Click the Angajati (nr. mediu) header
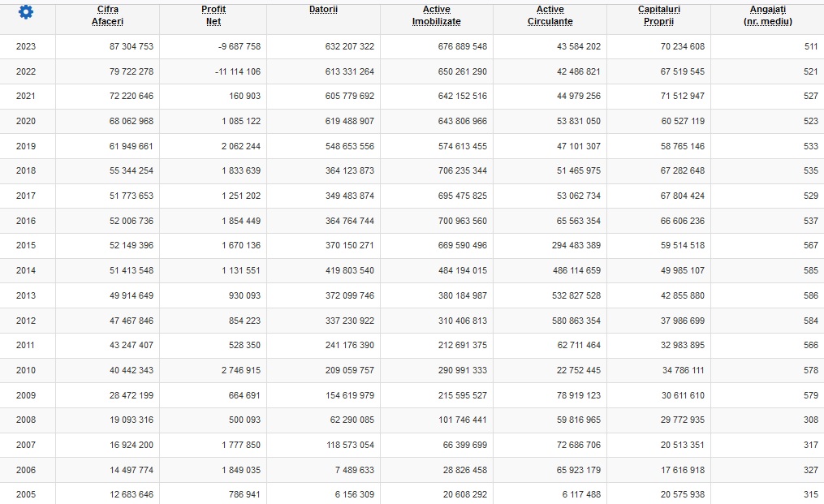This screenshot has height=504, width=824. tap(768, 15)
